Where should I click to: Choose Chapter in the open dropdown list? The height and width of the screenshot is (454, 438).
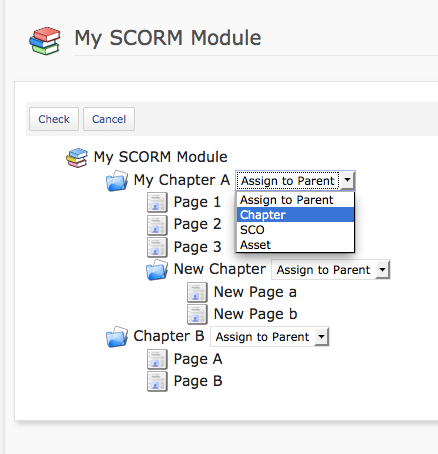295,215
